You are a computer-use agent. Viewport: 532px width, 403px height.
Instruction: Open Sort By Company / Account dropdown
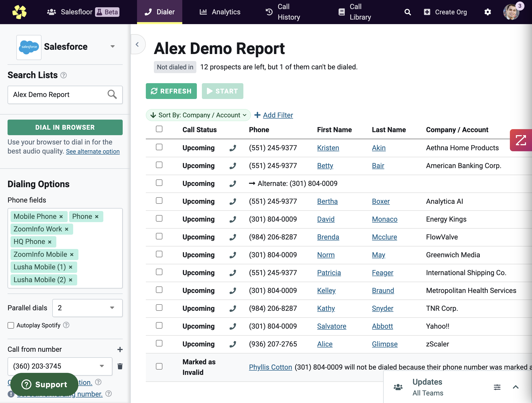[198, 115]
